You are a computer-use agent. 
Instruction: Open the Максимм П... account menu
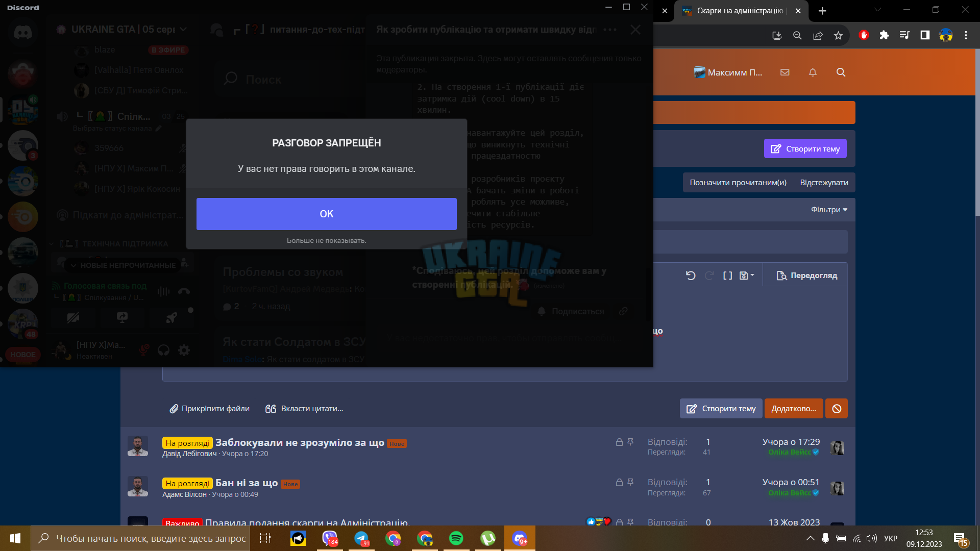[728, 72]
